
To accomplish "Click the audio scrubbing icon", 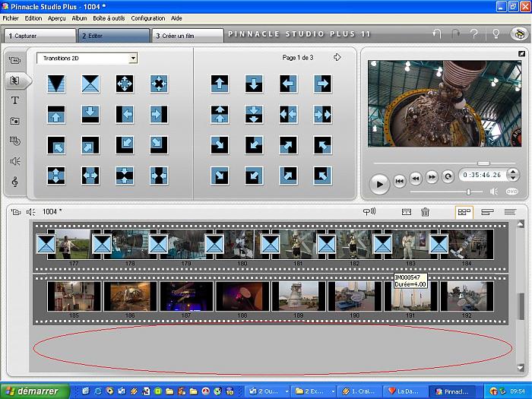I will (369, 212).
